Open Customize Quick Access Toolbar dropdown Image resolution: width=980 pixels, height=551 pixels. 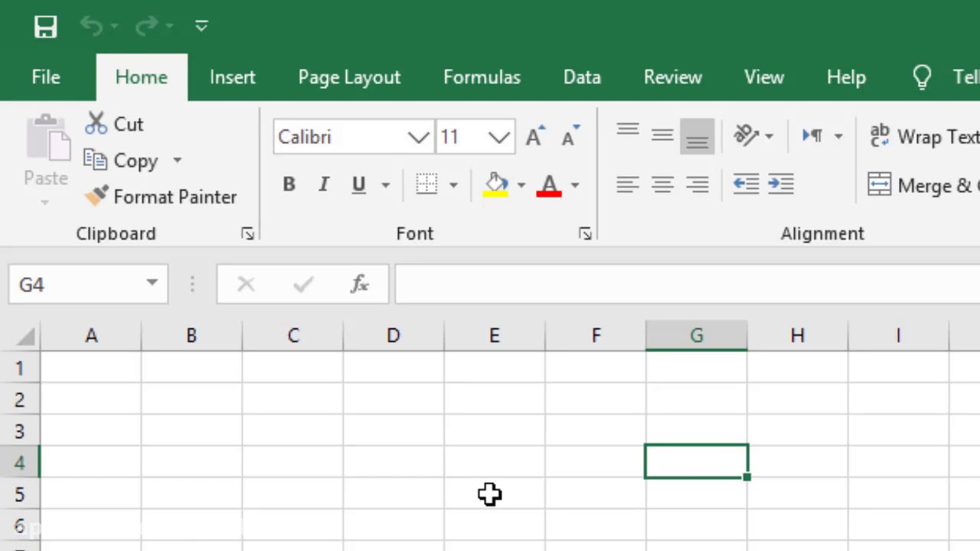point(201,27)
